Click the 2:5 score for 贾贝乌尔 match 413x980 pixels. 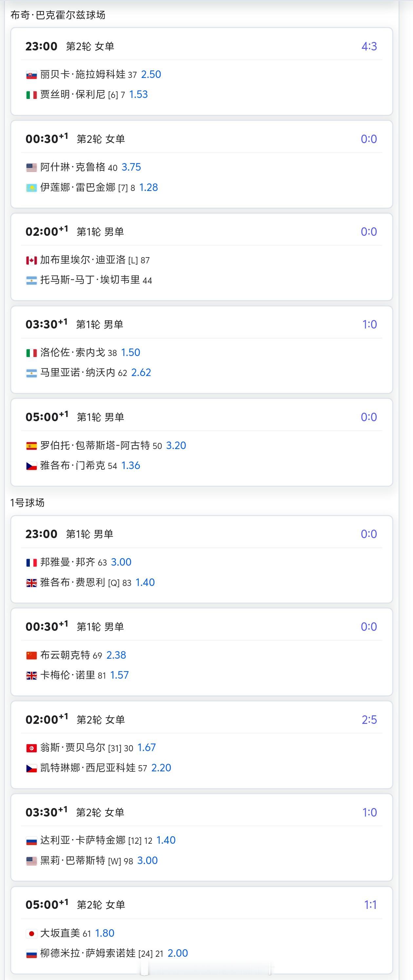point(369,720)
